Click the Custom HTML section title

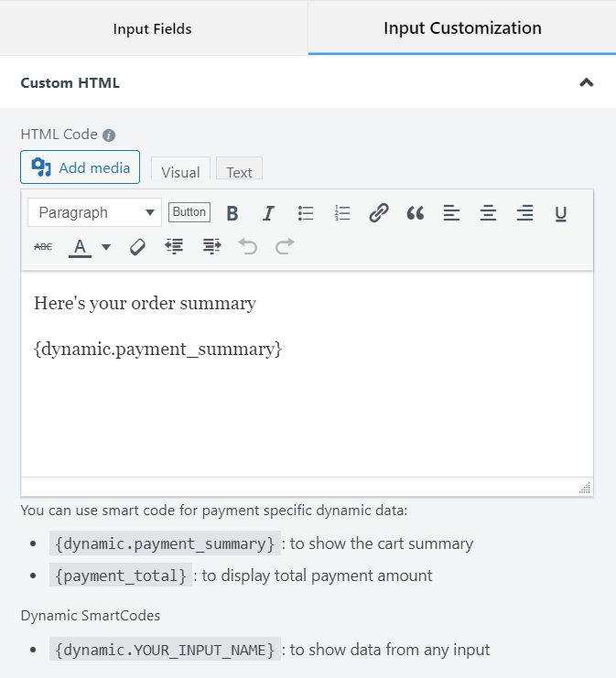coord(70,82)
